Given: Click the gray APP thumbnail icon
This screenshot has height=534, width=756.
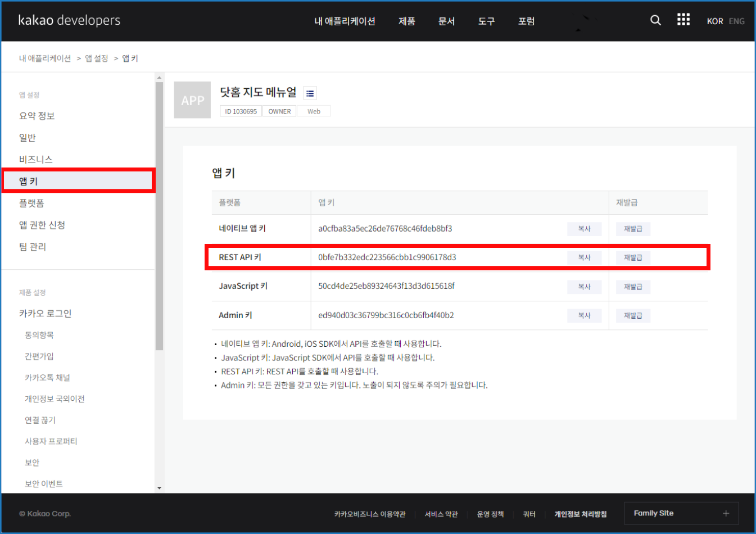Looking at the screenshot, I should 192,100.
